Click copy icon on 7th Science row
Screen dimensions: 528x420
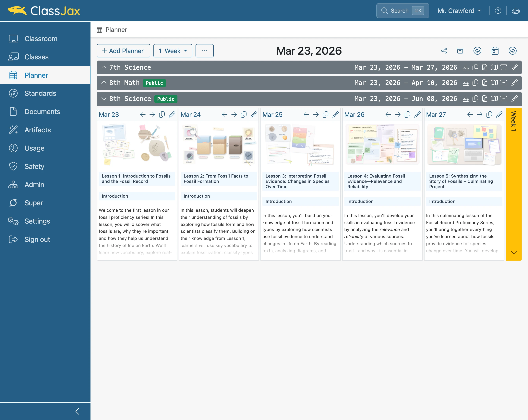pos(475,67)
